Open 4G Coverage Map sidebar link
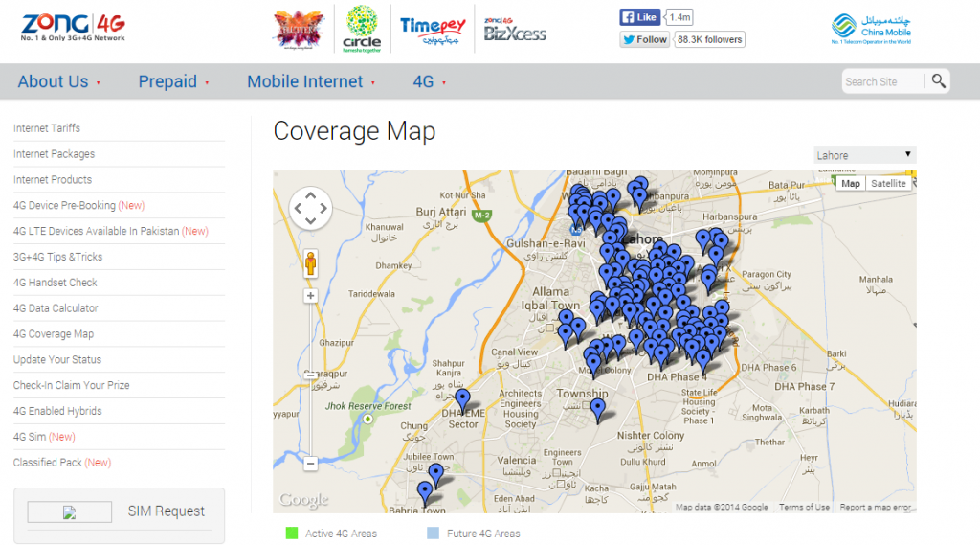 pyautogui.click(x=54, y=334)
